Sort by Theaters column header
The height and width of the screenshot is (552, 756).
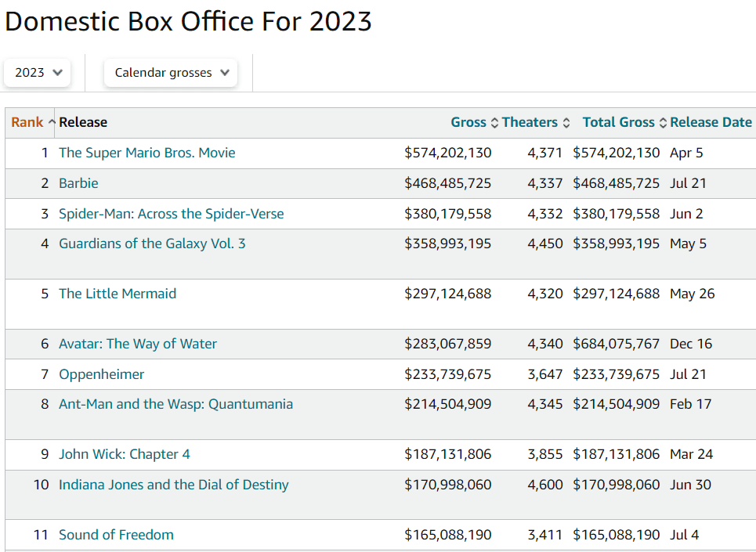[x=530, y=122]
